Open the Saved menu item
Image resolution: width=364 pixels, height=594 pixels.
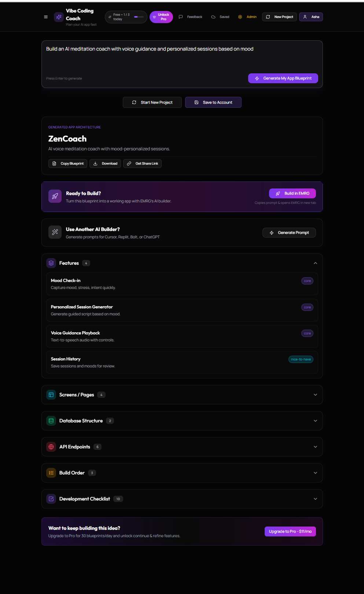(220, 17)
